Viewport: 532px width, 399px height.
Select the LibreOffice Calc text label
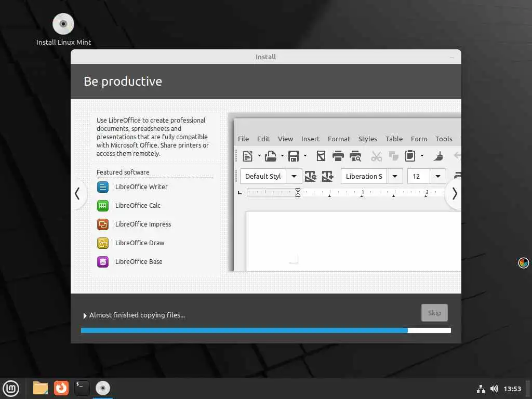tap(138, 206)
